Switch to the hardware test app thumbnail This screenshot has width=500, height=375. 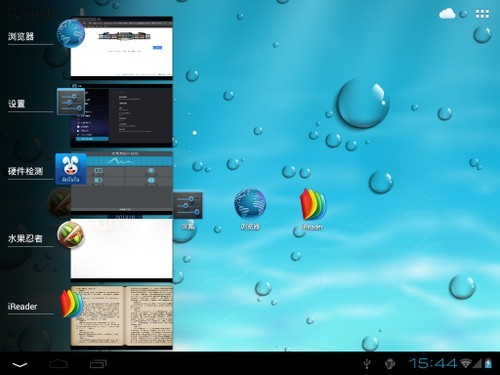(x=122, y=182)
